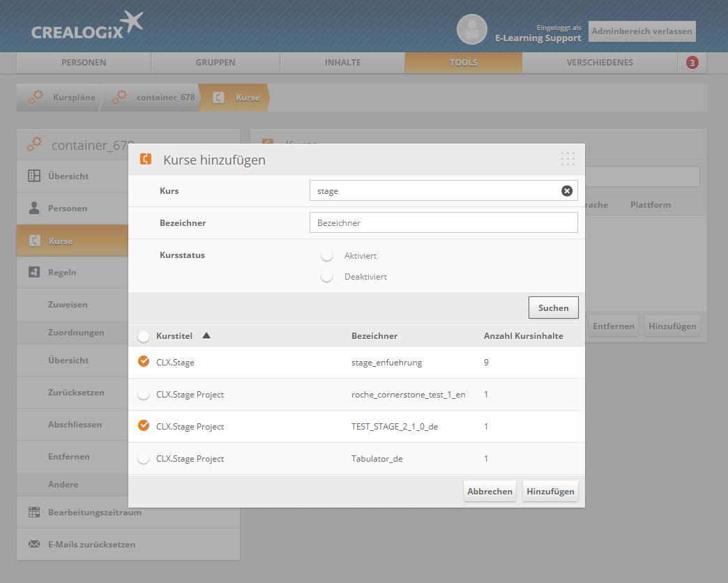Click Abbrechen to cancel the dialog
Viewport: 728px width, 583px height.
coord(490,492)
